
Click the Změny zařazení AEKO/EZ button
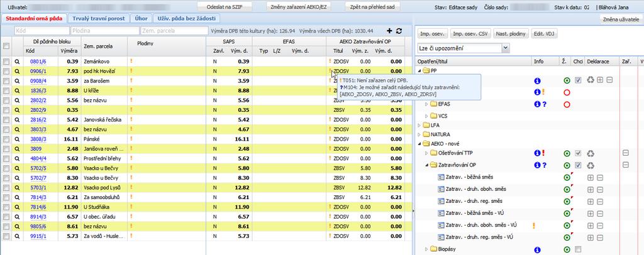pos(299,7)
